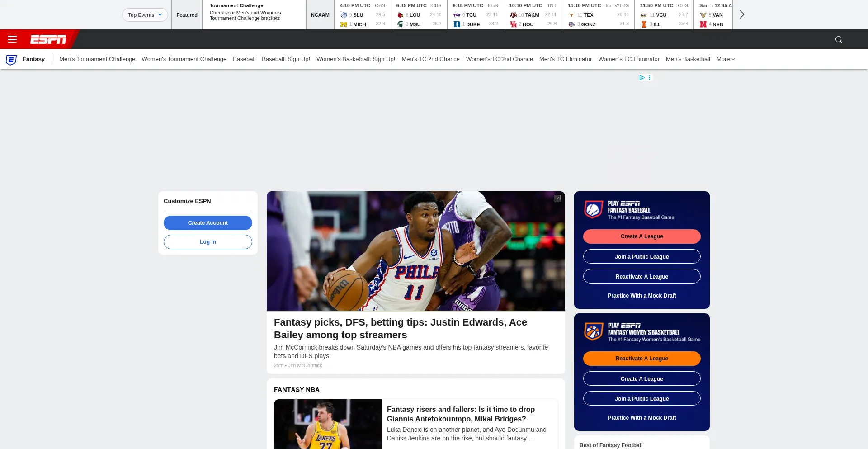Practice With a Mock Draft, Women's Basketball
This screenshot has width=868, height=449.
point(642,418)
